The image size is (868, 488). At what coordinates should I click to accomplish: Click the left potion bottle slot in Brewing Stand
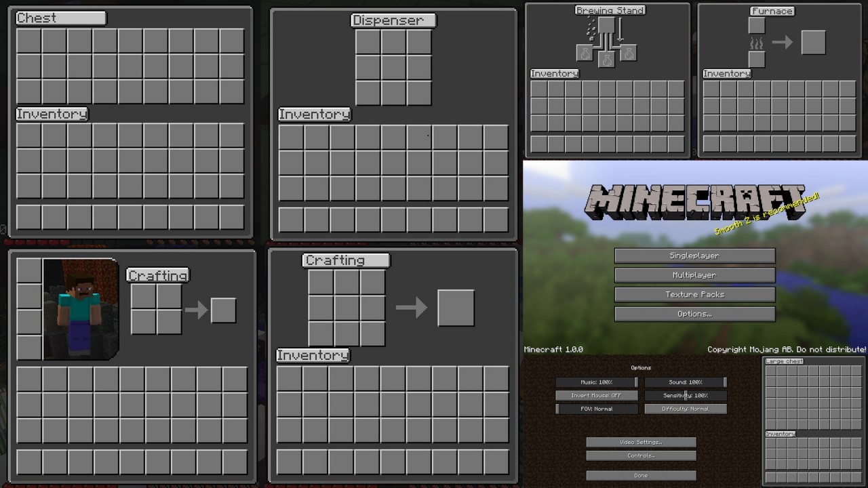[x=585, y=53]
